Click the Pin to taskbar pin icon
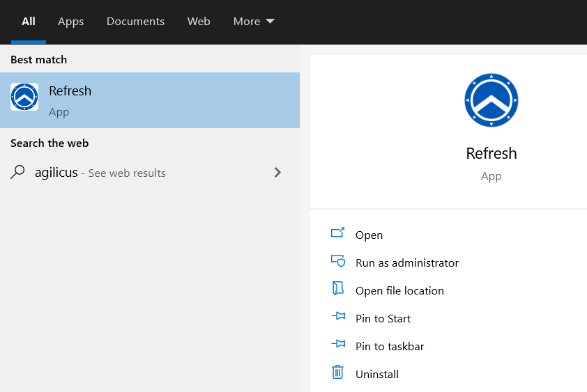The height and width of the screenshot is (392, 587). tap(338, 343)
